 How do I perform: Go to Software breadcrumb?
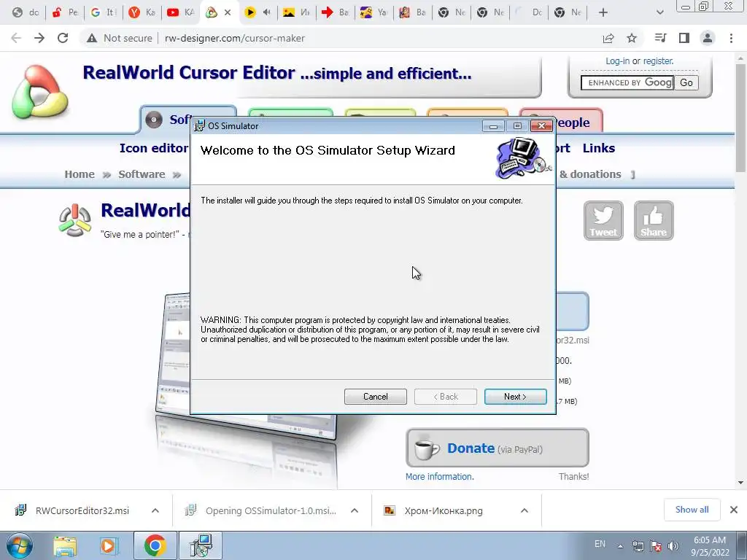pos(142,174)
